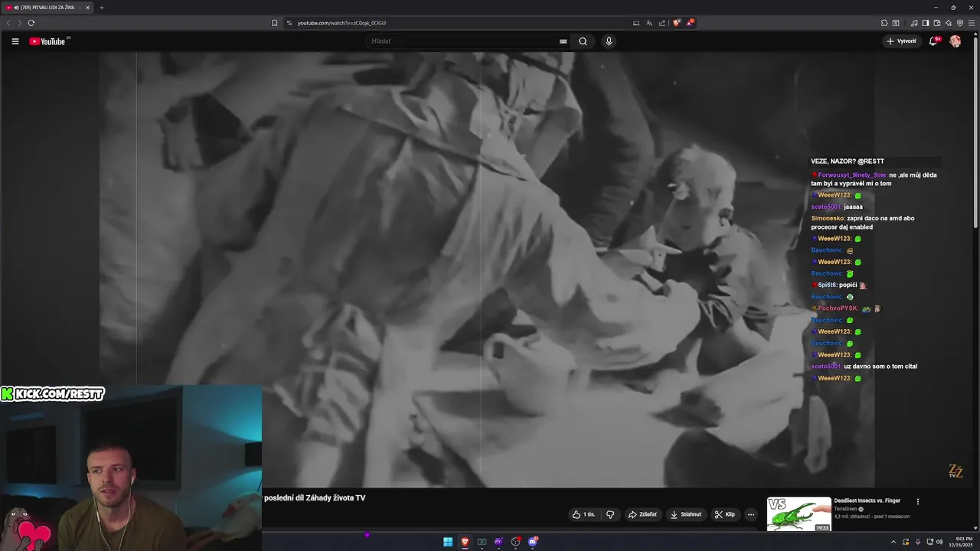The image size is (980, 551).
Task: Open Brave Wallet icon
Action: pos(936,23)
